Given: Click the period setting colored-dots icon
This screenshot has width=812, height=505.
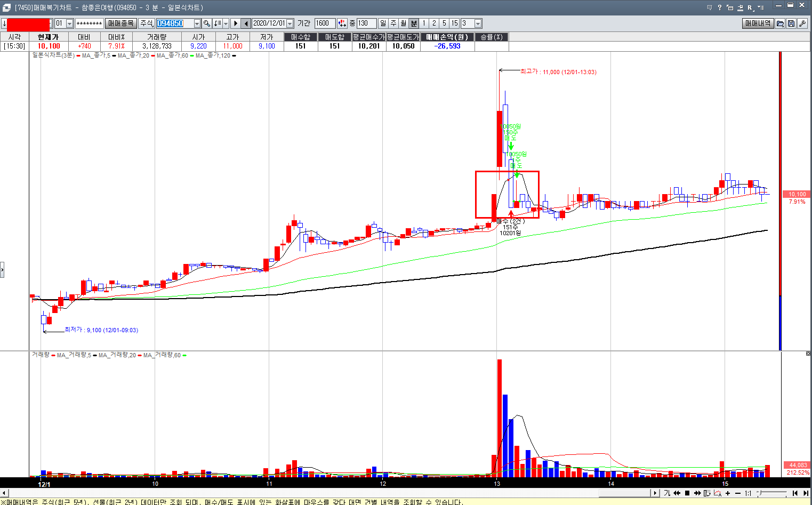Looking at the screenshot, I should tap(342, 23).
